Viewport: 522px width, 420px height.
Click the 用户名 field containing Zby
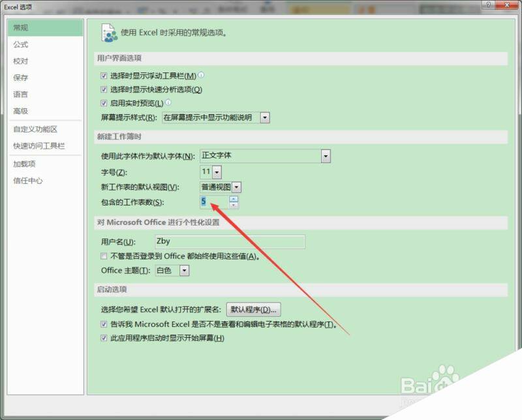[230, 241]
